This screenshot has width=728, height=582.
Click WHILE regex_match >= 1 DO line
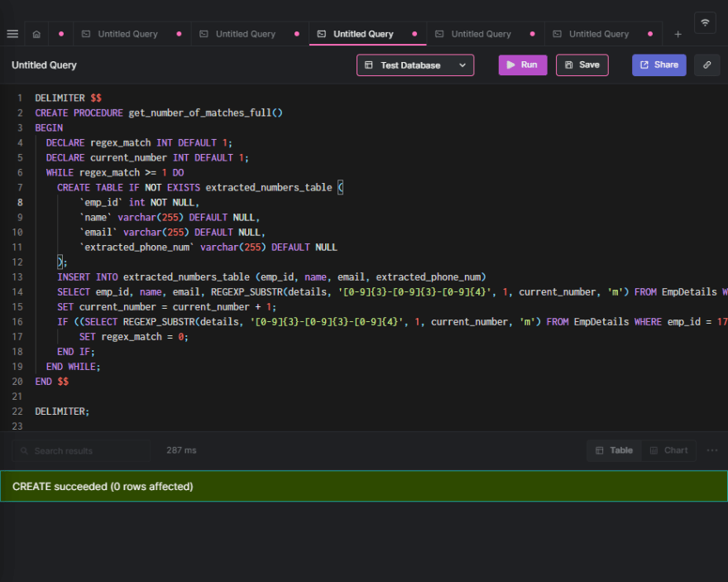tap(115, 172)
